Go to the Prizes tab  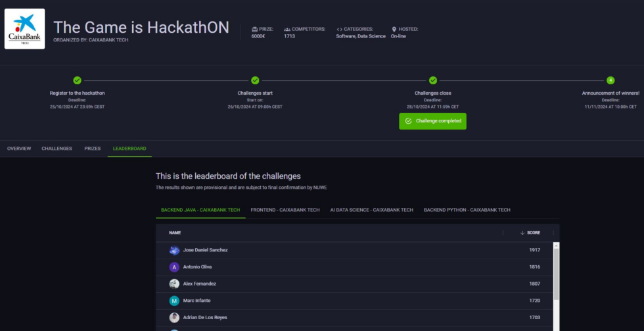tap(93, 149)
